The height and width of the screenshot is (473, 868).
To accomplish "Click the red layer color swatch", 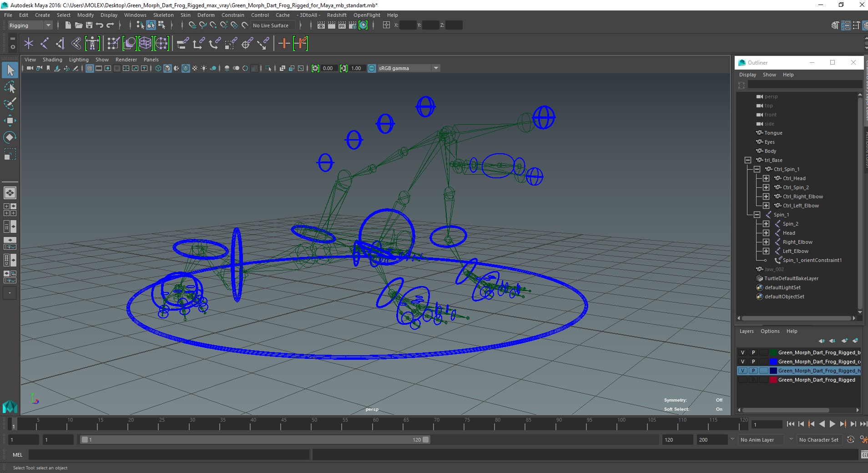I will tap(773, 380).
